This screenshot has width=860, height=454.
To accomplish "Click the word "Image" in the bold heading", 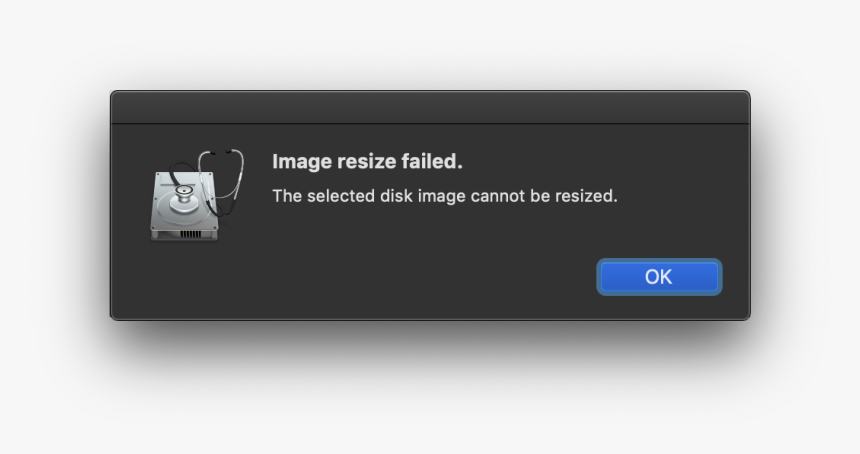I will point(298,162).
